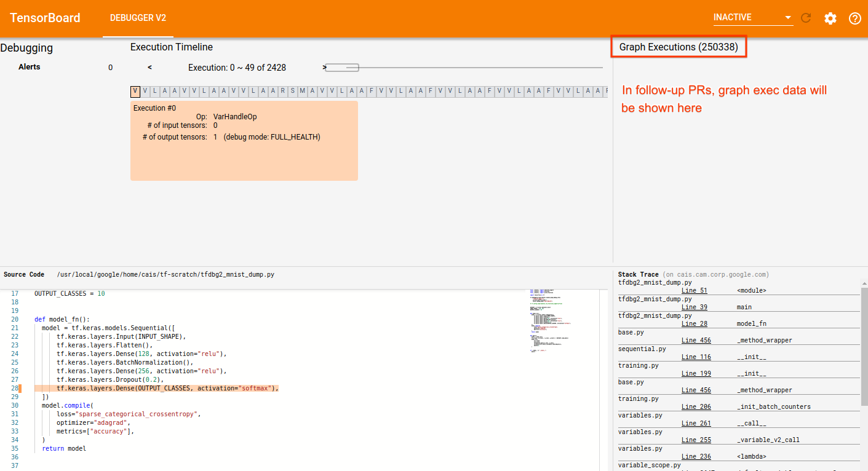
Task: Select the first F execution box
Action: (372, 92)
